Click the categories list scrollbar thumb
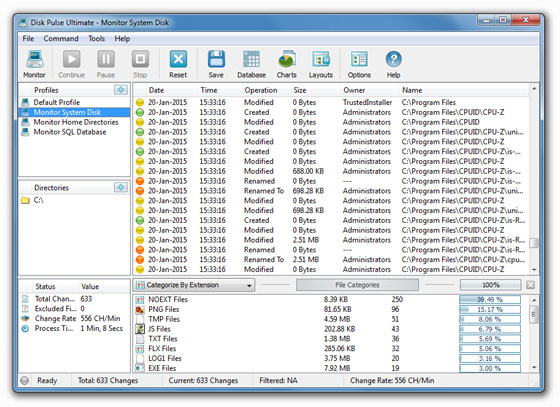The height and width of the screenshot is (407, 560). pos(534,314)
